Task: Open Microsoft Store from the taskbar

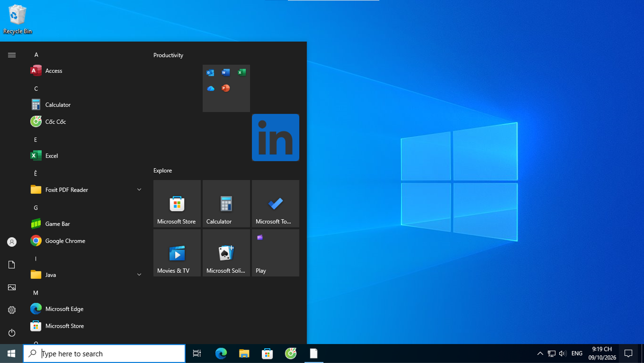Action: [267, 354]
